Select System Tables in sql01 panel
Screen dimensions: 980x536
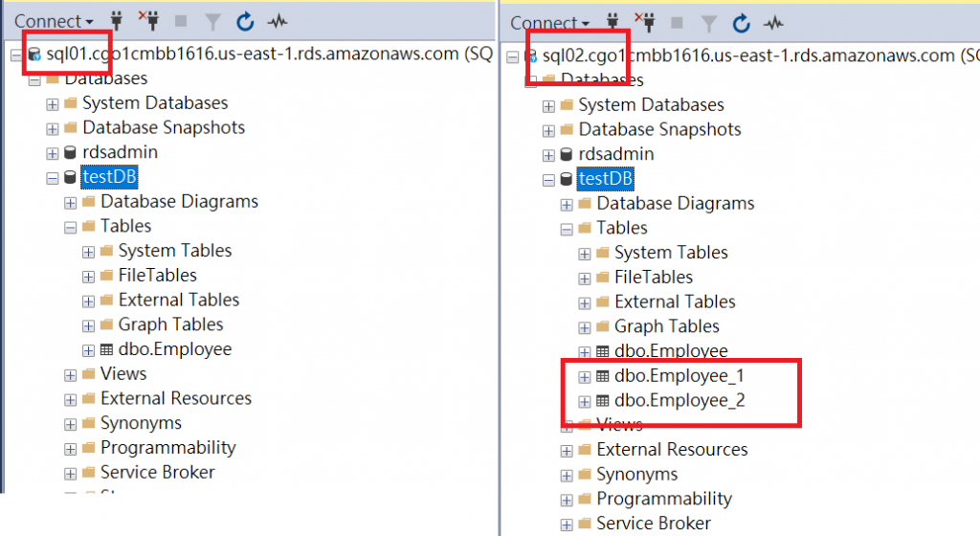click(x=175, y=251)
